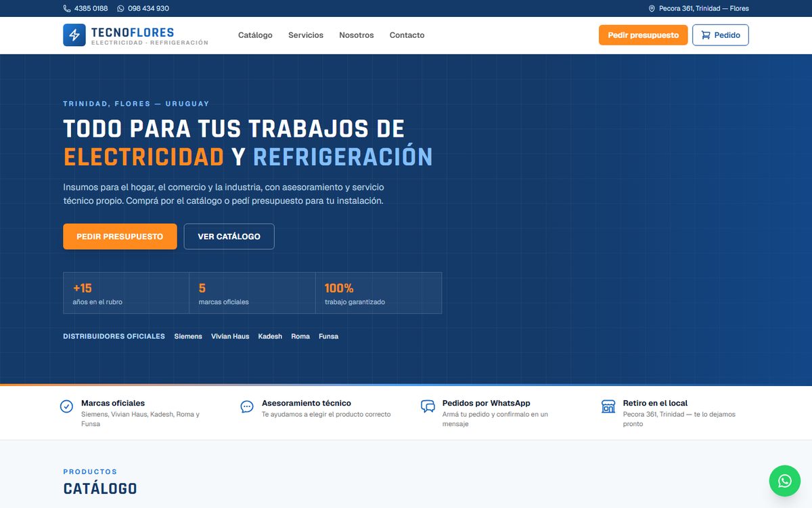
Task: Click the shopping cart icon in Pedido button
Action: pyautogui.click(x=706, y=35)
